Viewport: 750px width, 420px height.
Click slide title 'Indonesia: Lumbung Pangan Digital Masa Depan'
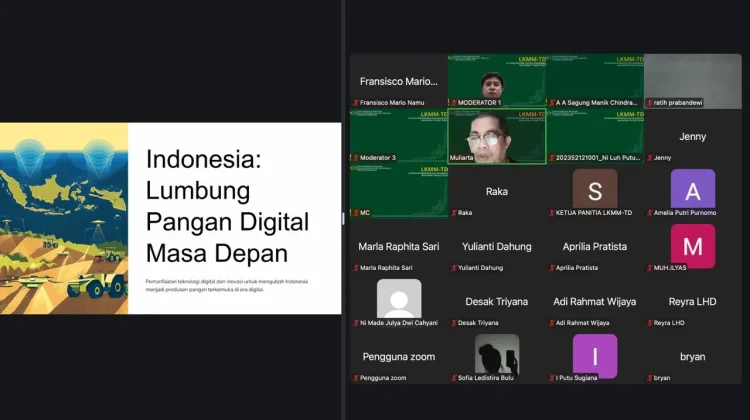[x=227, y=206]
